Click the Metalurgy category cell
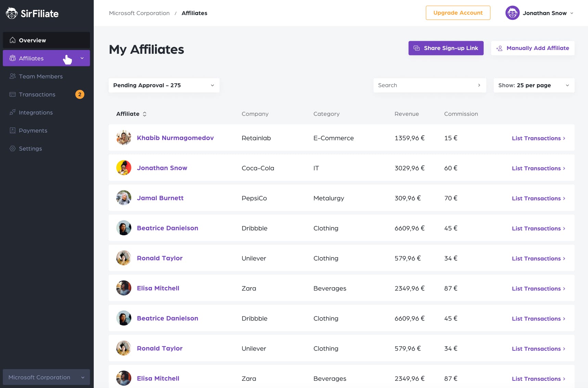 point(329,198)
